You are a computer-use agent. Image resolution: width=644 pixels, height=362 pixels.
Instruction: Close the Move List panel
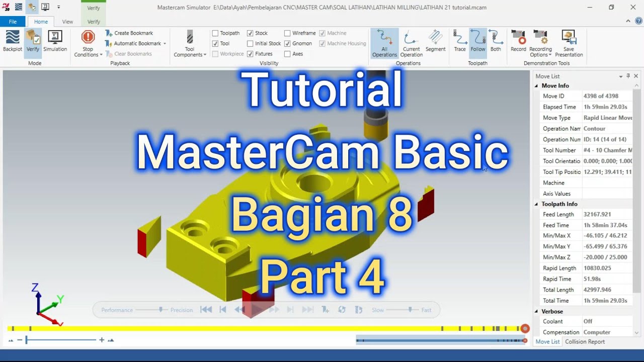[636, 76]
